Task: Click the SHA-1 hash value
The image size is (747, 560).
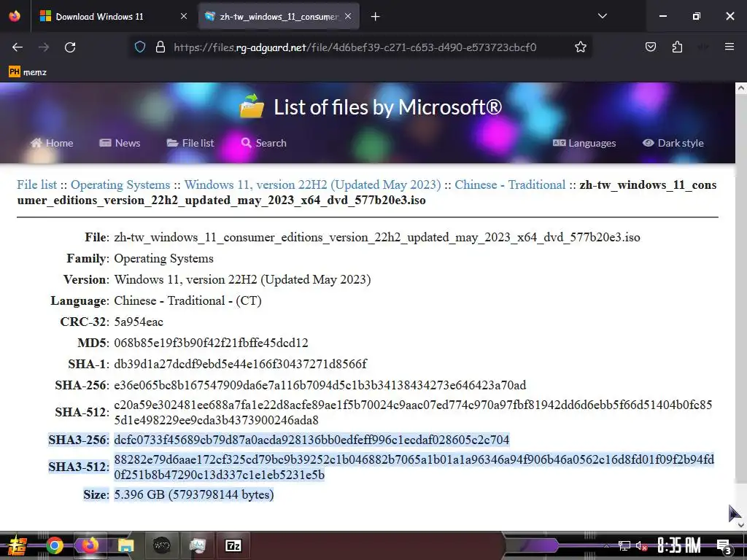Action: [x=240, y=364]
